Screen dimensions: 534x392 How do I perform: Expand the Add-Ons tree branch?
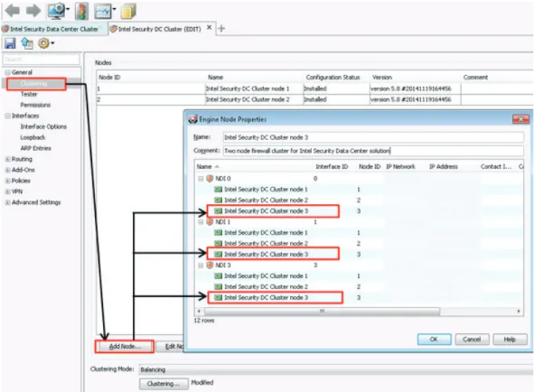7,170
